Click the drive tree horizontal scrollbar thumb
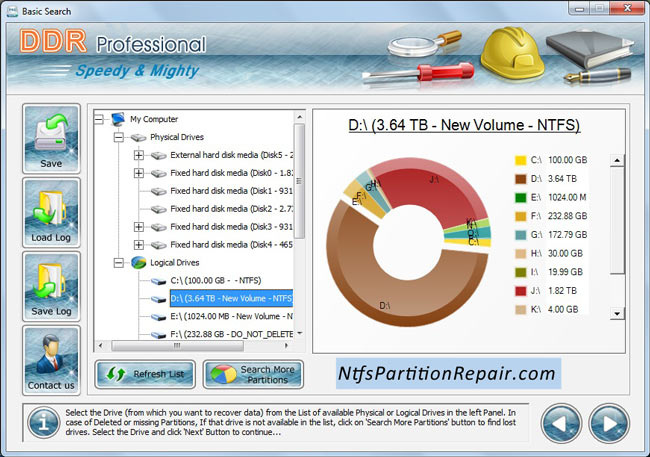Viewport: 650px width, 457px height. click(177, 345)
